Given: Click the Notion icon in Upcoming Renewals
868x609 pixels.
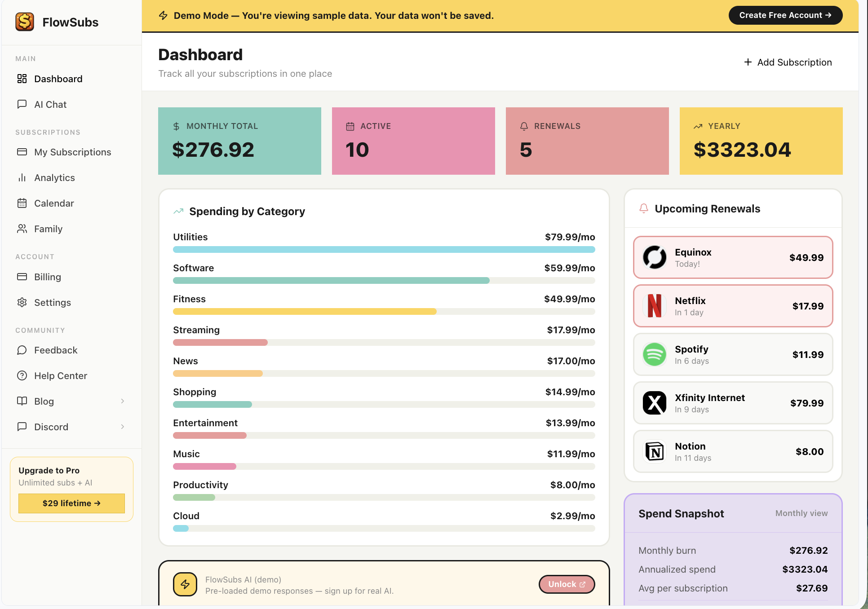Looking at the screenshot, I should coord(655,451).
